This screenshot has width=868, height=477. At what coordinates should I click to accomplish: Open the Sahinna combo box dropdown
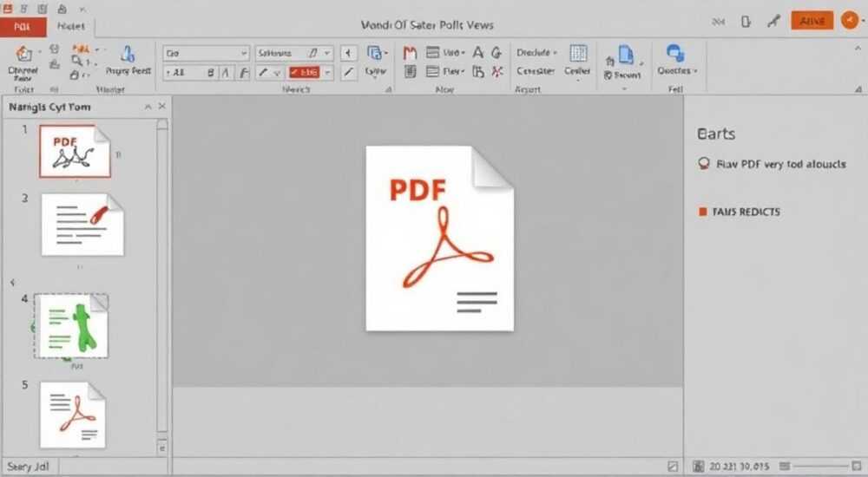pyautogui.click(x=327, y=53)
